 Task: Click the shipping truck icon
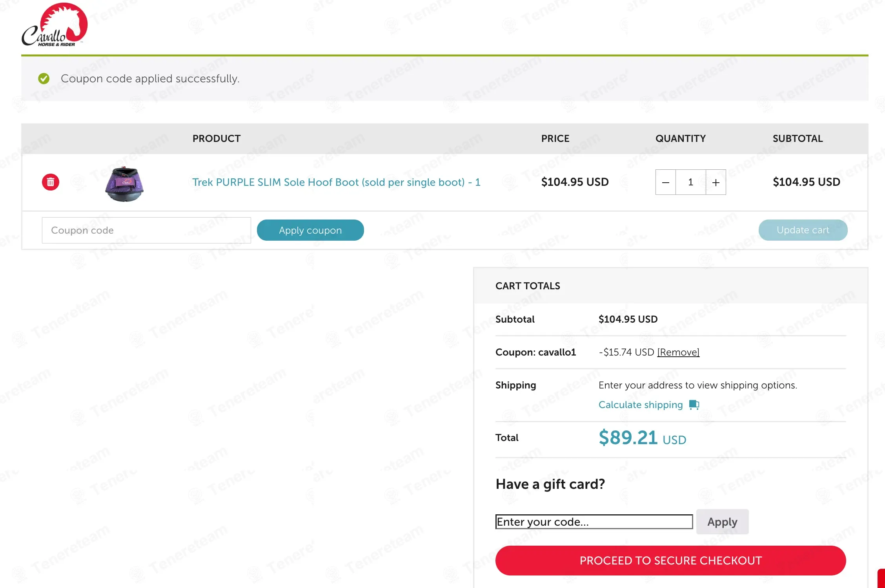694,405
